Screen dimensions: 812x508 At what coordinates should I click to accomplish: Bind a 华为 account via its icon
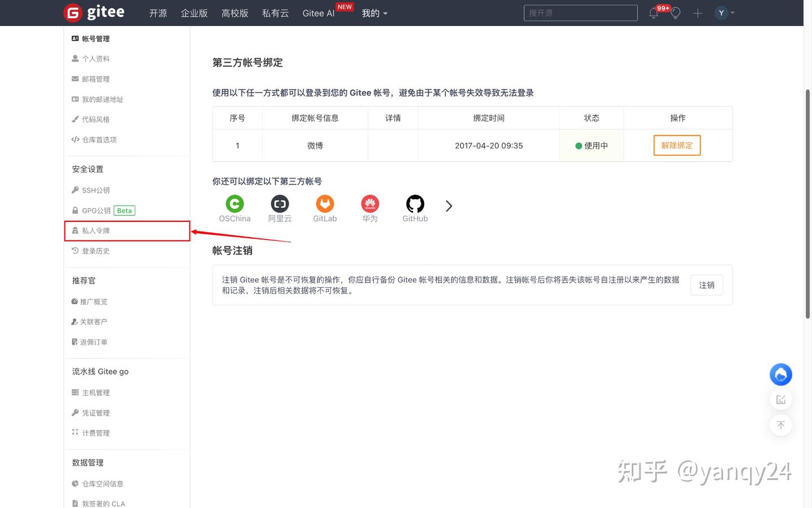point(370,204)
